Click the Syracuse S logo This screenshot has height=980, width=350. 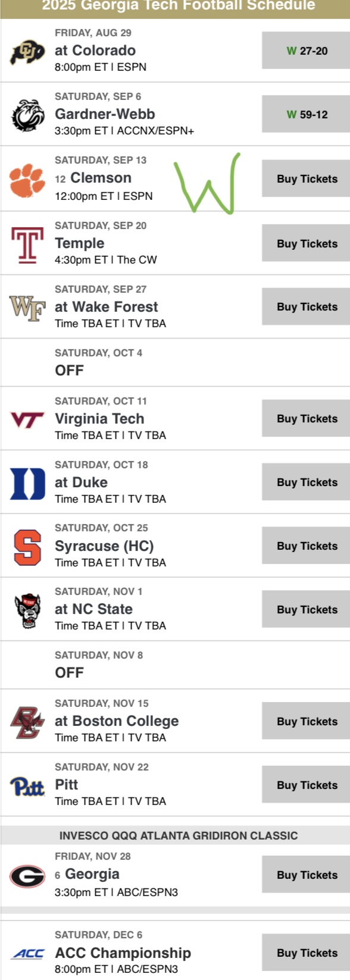(x=27, y=547)
